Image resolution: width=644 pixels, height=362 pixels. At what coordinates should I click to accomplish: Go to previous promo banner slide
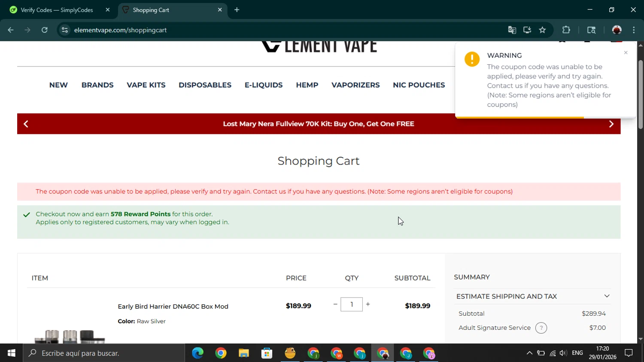click(x=26, y=124)
